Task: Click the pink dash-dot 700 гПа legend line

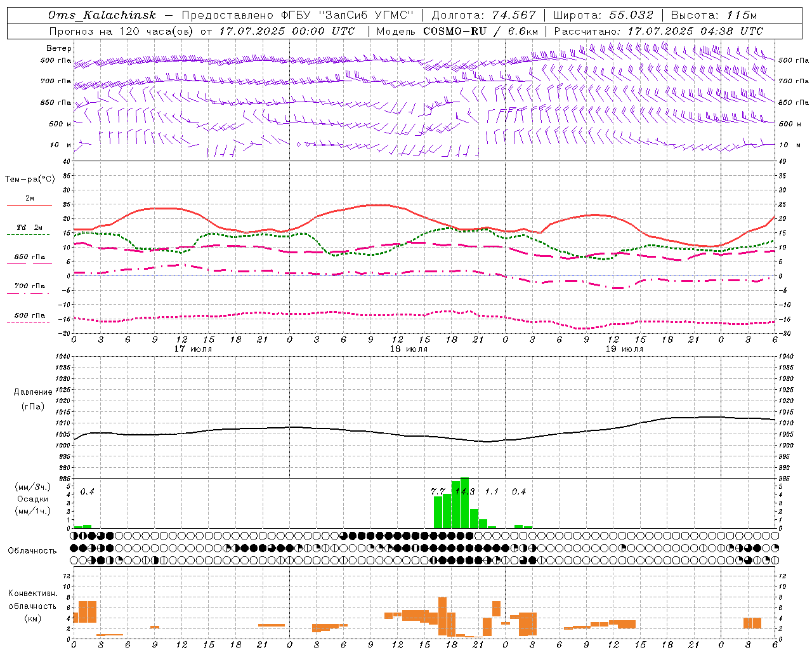Action: (x=29, y=293)
